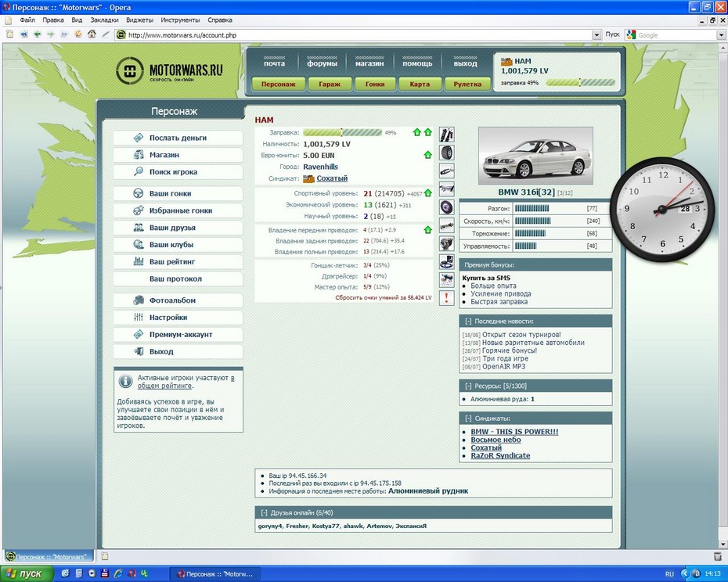Click the syndicate emblem icon next to Сохатый
Viewport: 728px width, 582px height.
pyautogui.click(x=308, y=178)
